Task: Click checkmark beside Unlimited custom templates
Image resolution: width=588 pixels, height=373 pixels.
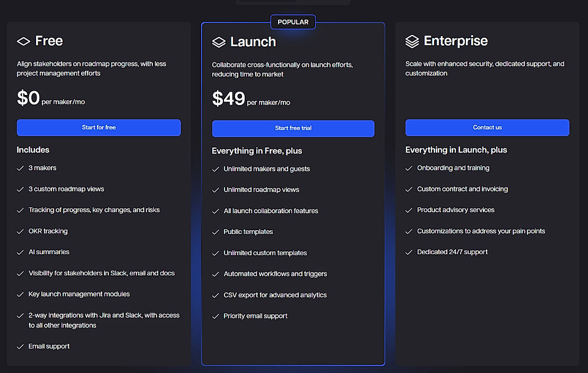Action: click(x=215, y=254)
